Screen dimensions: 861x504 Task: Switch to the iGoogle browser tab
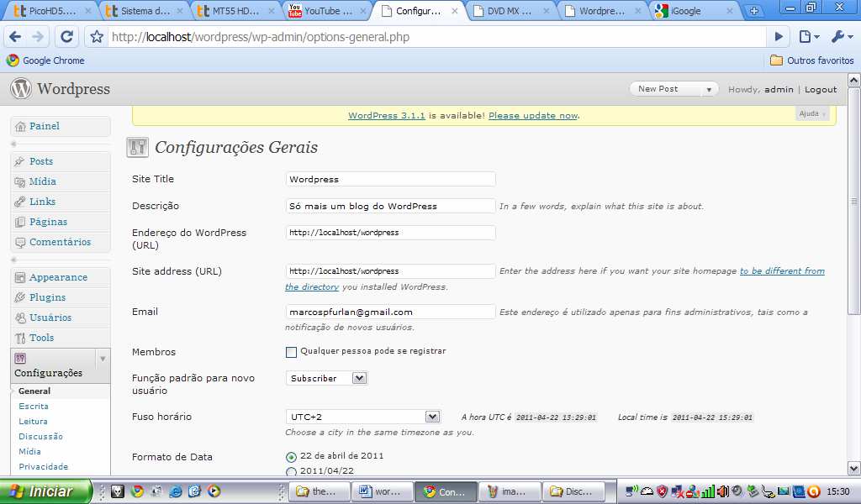pyautogui.click(x=695, y=10)
